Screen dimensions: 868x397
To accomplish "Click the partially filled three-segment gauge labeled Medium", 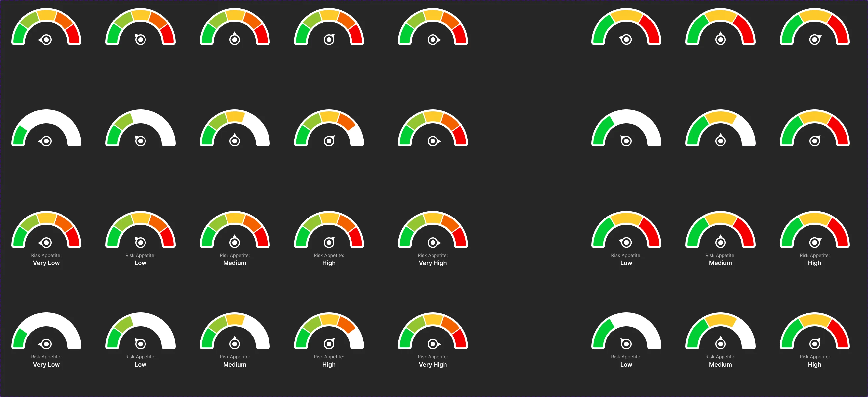I will tap(721, 331).
